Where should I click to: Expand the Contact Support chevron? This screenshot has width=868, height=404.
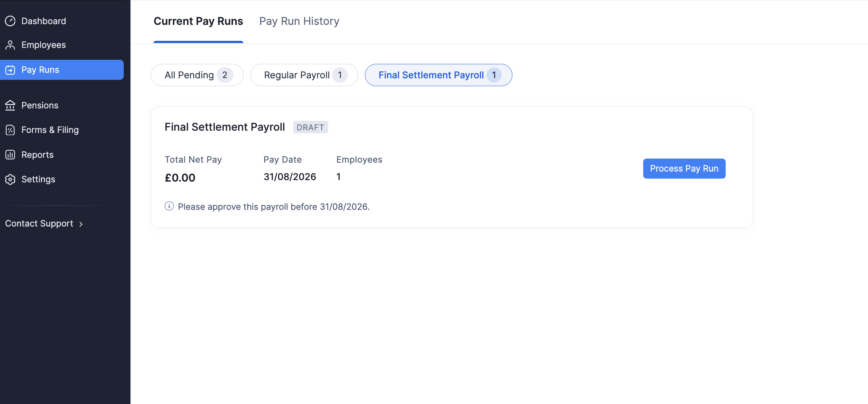point(81,224)
